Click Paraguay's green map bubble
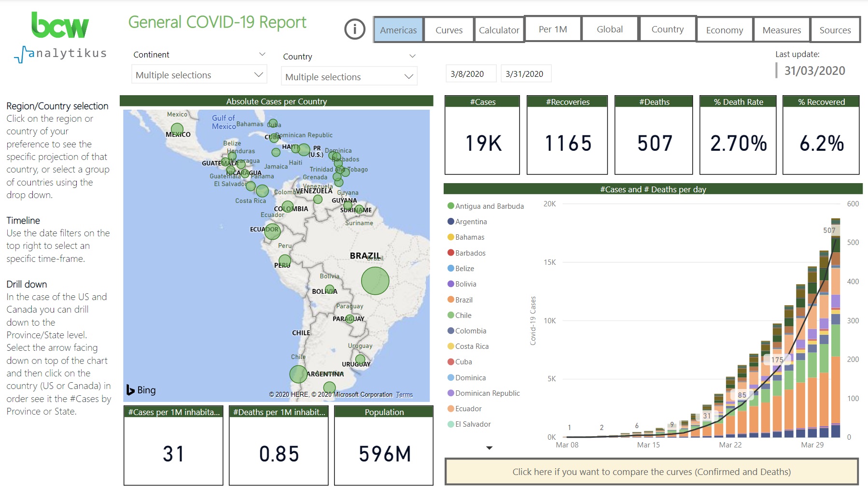This screenshot has width=868, height=489. click(x=350, y=318)
